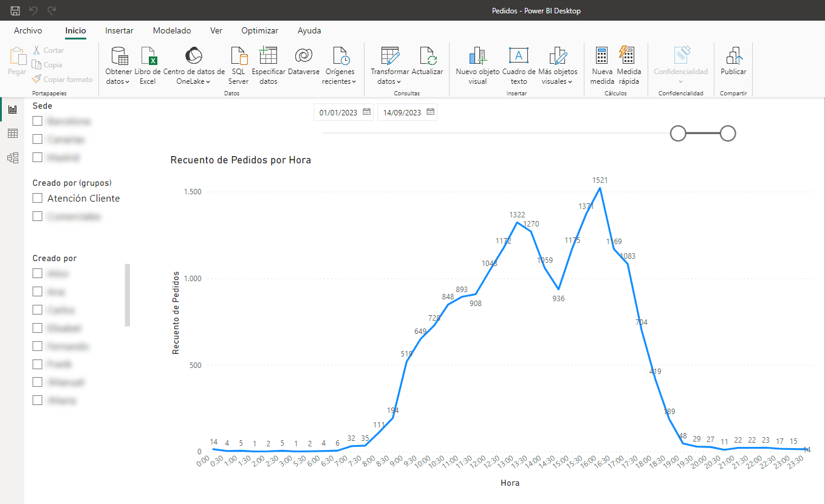Image resolution: width=825 pixels, height=504 pixels.
Task: Add a Cuadro de texto
Action: pyautogui.click(x=519, y=66)
